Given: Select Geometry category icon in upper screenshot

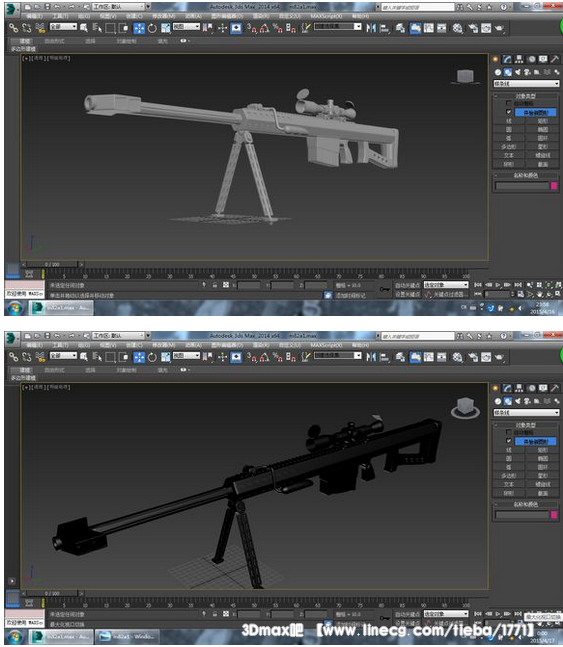Looking at the screenshot, I should (x=498, y=72).
